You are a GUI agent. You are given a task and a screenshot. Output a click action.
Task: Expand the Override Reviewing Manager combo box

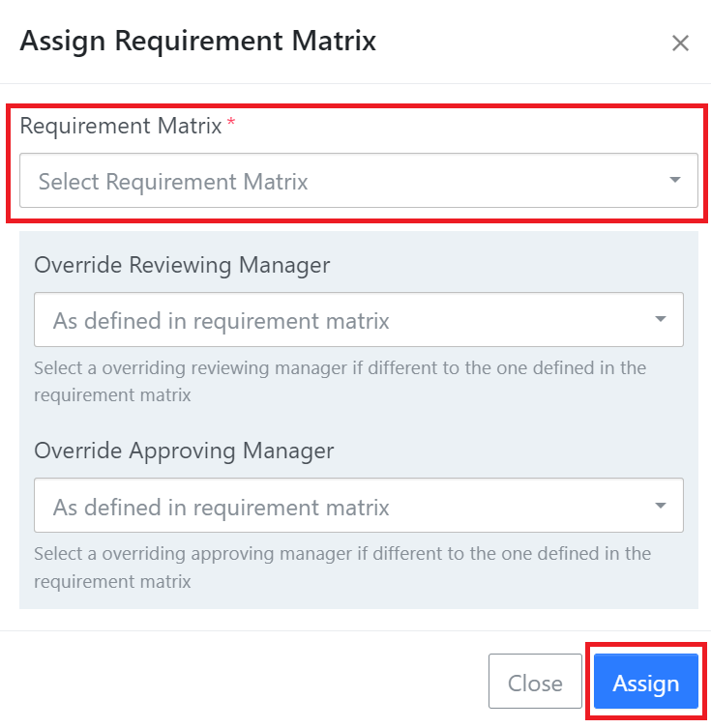359,319
